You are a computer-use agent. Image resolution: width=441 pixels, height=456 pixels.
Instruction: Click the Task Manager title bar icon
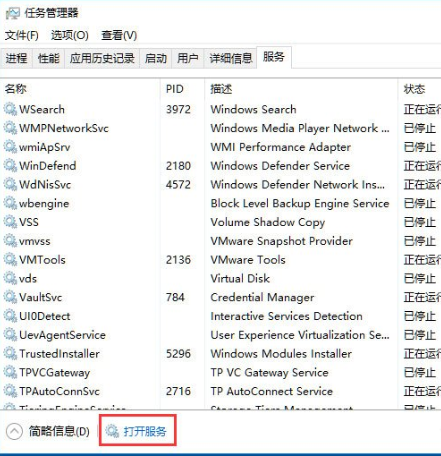pyautogui.click(x=13, y=13)
